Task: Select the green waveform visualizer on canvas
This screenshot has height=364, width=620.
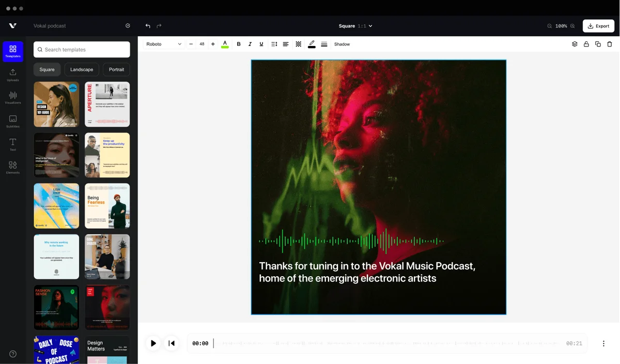Action: [351, 241]
